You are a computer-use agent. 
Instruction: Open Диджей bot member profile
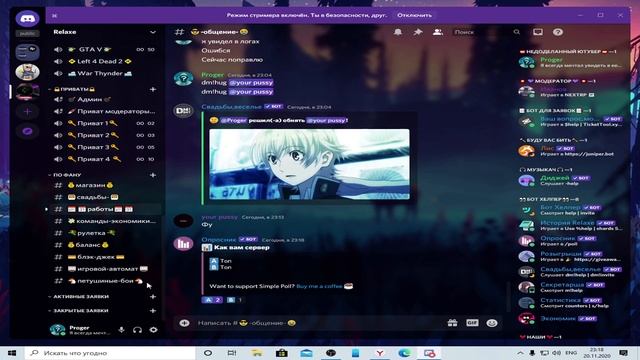click(x=571, y=180)
